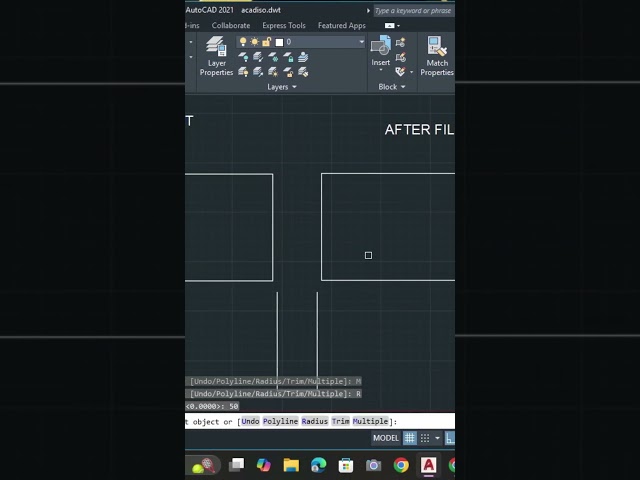The image size is (640, 480).
Task: Open Copilot from the taskbar
Action: (x=264, y=465)
